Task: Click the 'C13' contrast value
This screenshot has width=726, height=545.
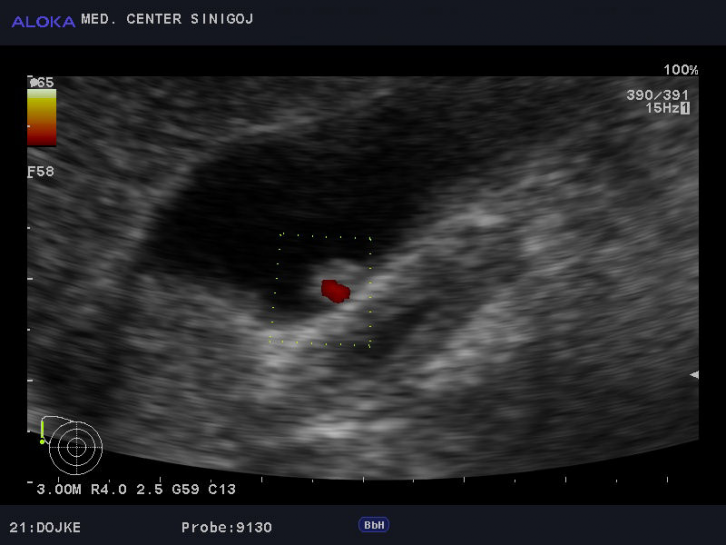Action: click(222, 489)
